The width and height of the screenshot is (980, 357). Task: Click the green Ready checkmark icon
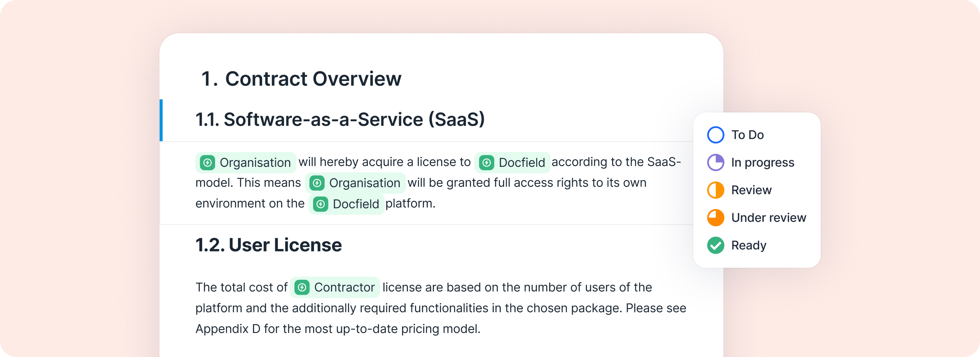coord(715,245)
